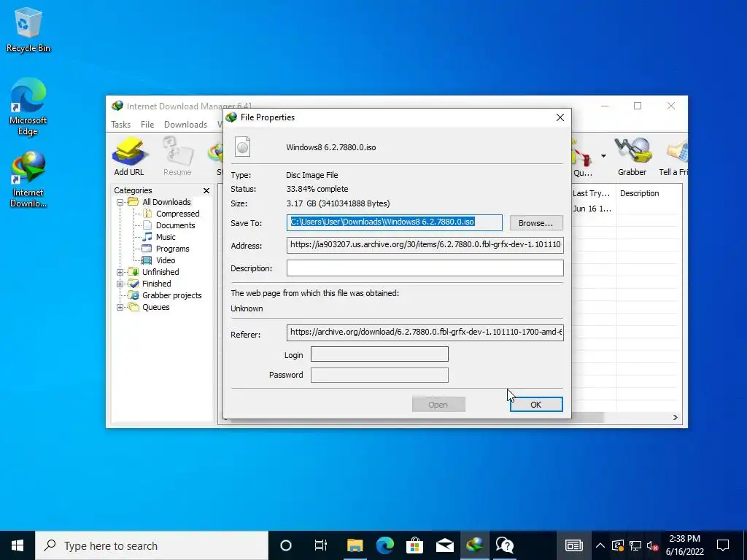
Task: Open Microsoft Store from the taskbar
Action: [415, 545]
